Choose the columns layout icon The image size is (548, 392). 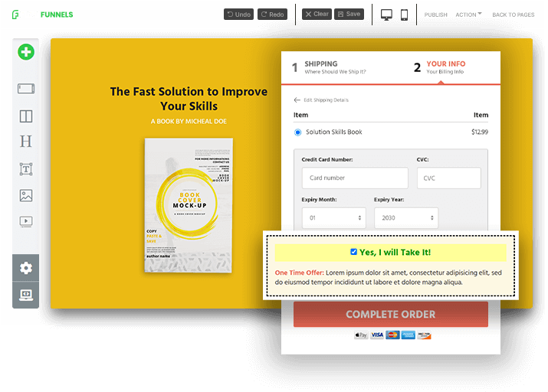click(x=26, y=116)
